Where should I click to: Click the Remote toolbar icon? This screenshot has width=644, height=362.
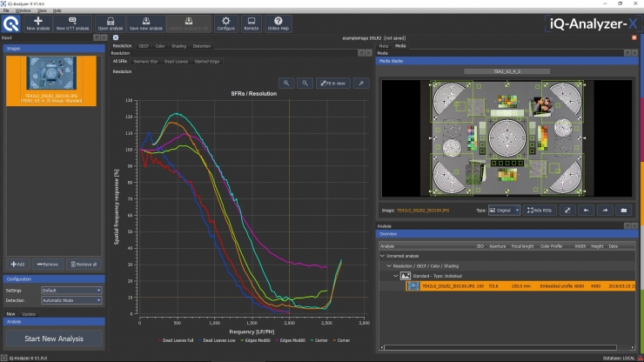click(252, 23)
